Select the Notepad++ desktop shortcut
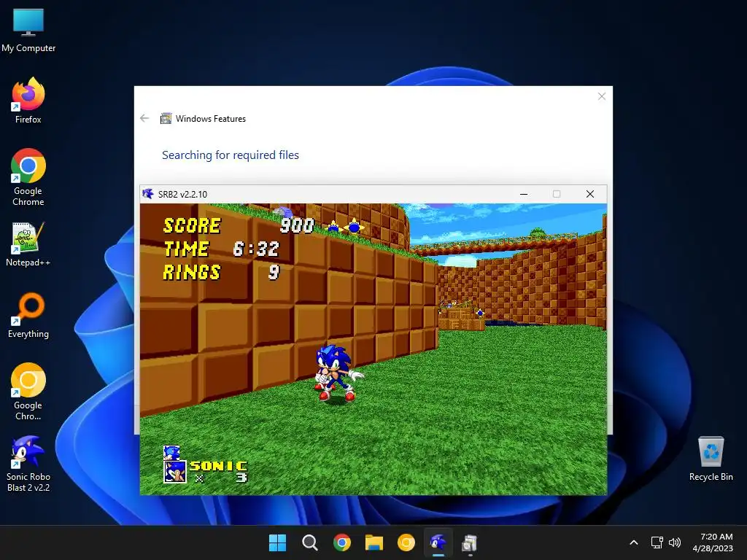This screenshot has height=560, width=747. tap(28, 244)
